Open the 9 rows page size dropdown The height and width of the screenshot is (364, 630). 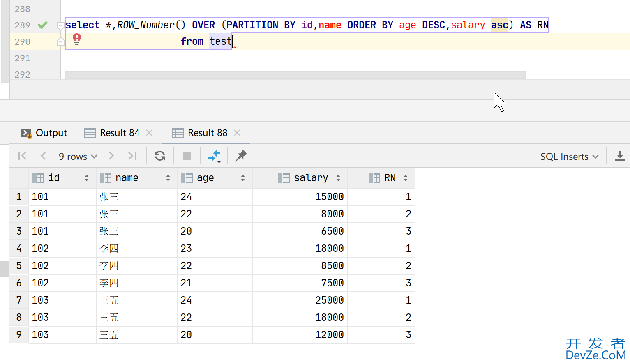78,157
